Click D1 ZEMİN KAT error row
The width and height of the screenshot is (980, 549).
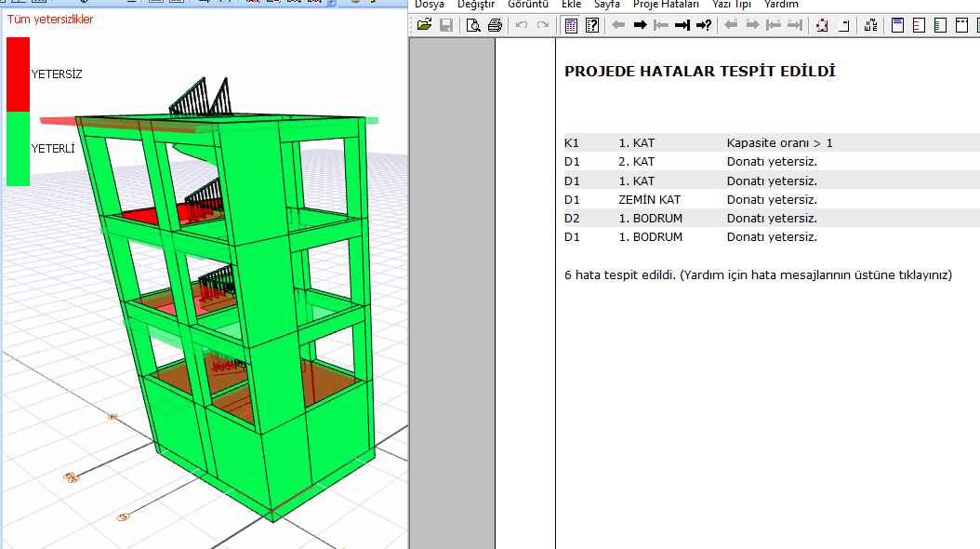772,199
